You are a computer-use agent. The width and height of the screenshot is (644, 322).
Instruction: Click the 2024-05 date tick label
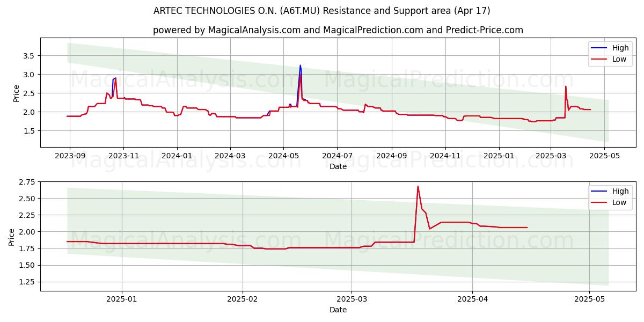pyautogui.click(x=283, y=155)
